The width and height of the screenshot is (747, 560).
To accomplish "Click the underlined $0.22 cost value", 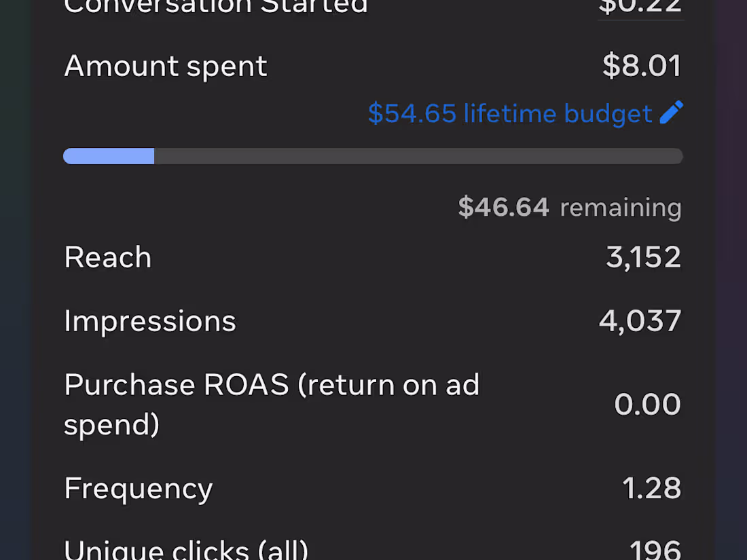I will (x=640, y=7).
